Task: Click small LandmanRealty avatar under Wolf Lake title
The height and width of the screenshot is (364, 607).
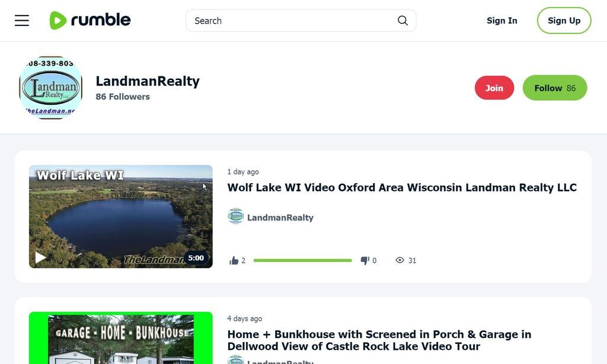Action: point(235,217)
